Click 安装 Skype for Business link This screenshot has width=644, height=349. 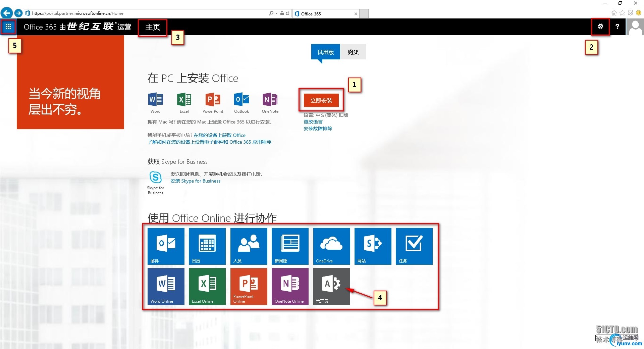pos(196,181)
